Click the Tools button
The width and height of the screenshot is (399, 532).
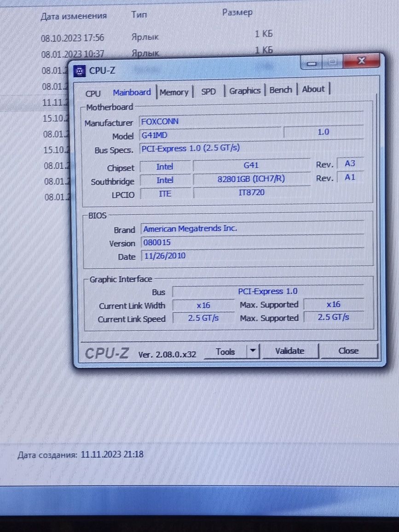coord(226,352)
